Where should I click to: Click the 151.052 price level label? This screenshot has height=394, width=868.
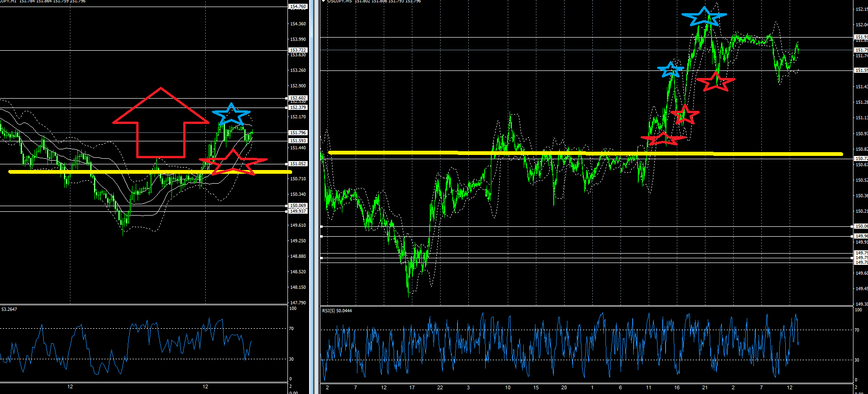(298, 164)
